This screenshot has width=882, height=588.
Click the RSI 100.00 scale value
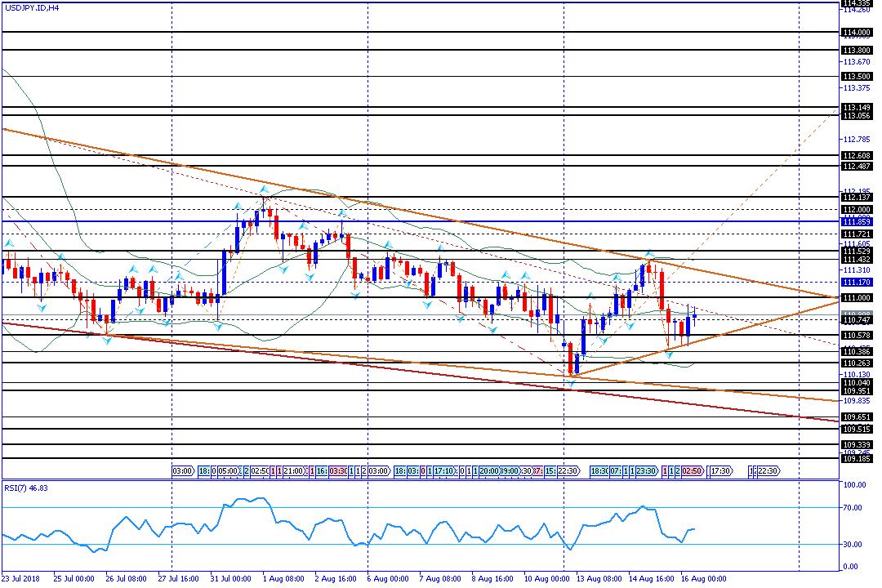click(855, 484)
